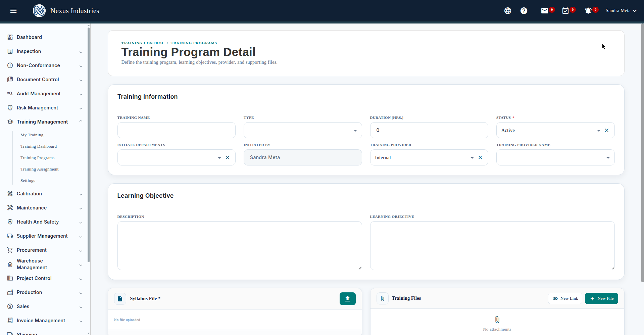Click the Initiated By Sandra Meta field
The image size is (644, 335).
303,157
